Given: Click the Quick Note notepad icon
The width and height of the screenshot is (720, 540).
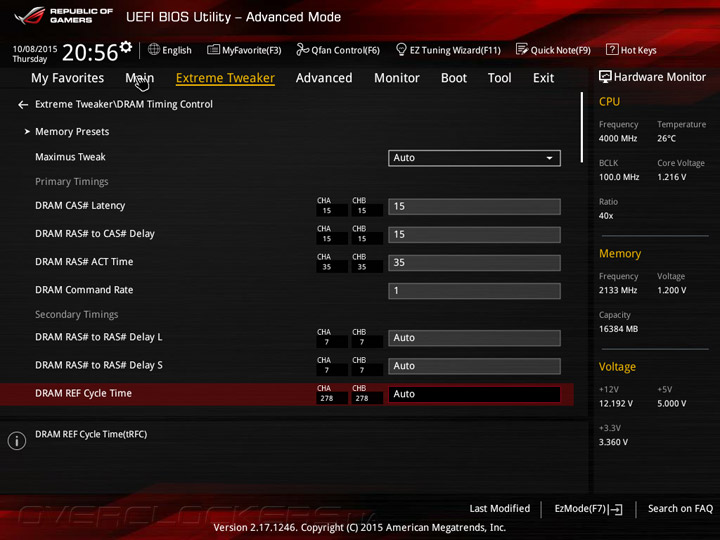Looking at the screenshot, I should (522, 49).
